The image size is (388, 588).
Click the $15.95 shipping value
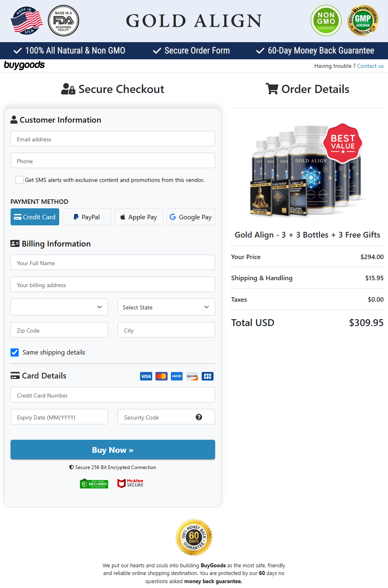click(374, 278)
